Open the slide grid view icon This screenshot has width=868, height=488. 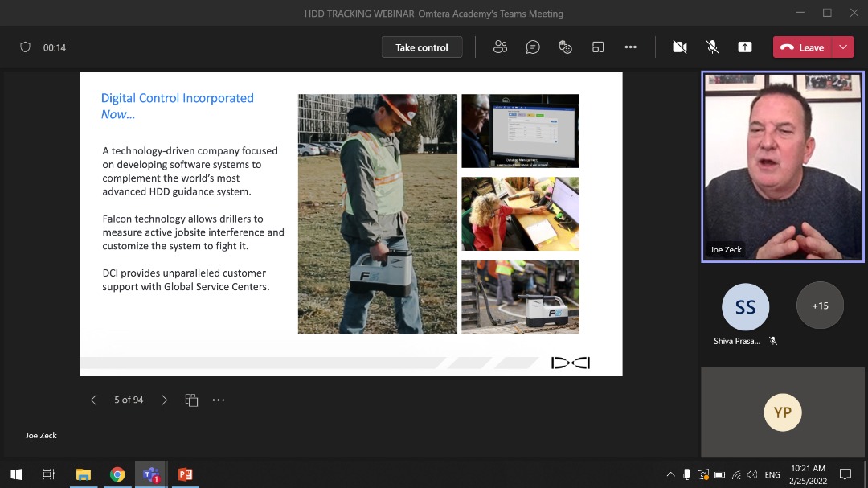click(x=191, y=400)
